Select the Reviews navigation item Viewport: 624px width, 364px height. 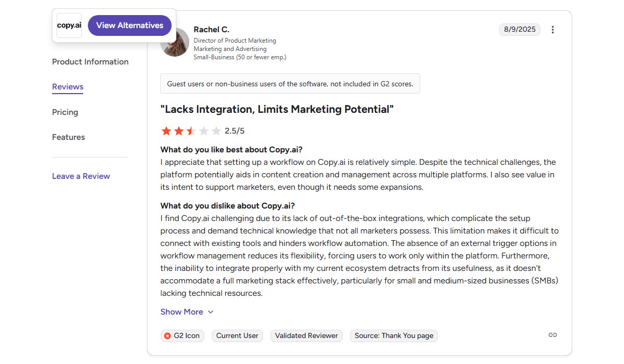(68, 87)
